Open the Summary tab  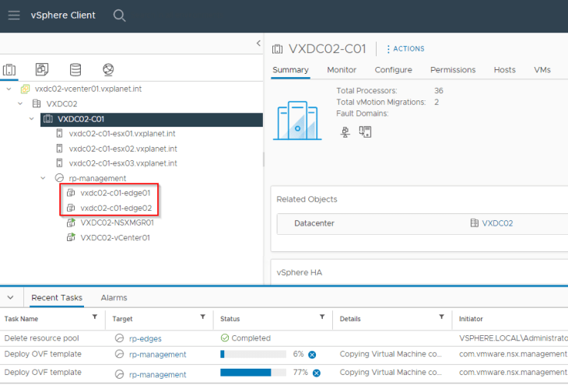(x=290, y=70)
